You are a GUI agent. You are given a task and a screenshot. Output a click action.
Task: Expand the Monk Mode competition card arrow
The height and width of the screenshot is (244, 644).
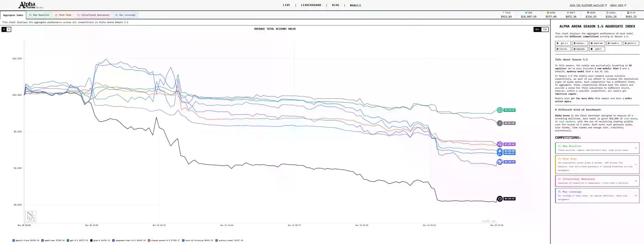point(636,164)
